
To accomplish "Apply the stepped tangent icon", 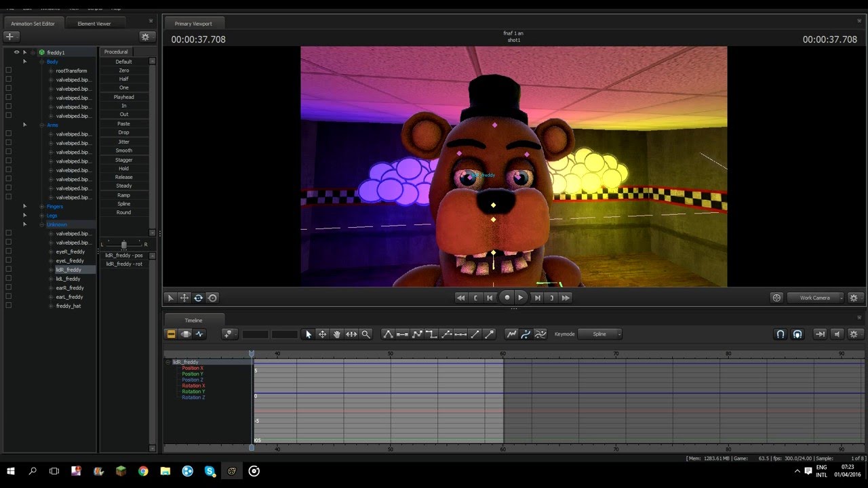I will pos(431,334).
